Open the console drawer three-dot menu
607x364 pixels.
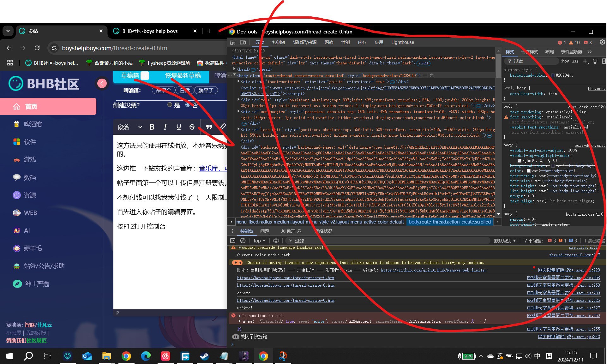(x=233, y=231)
